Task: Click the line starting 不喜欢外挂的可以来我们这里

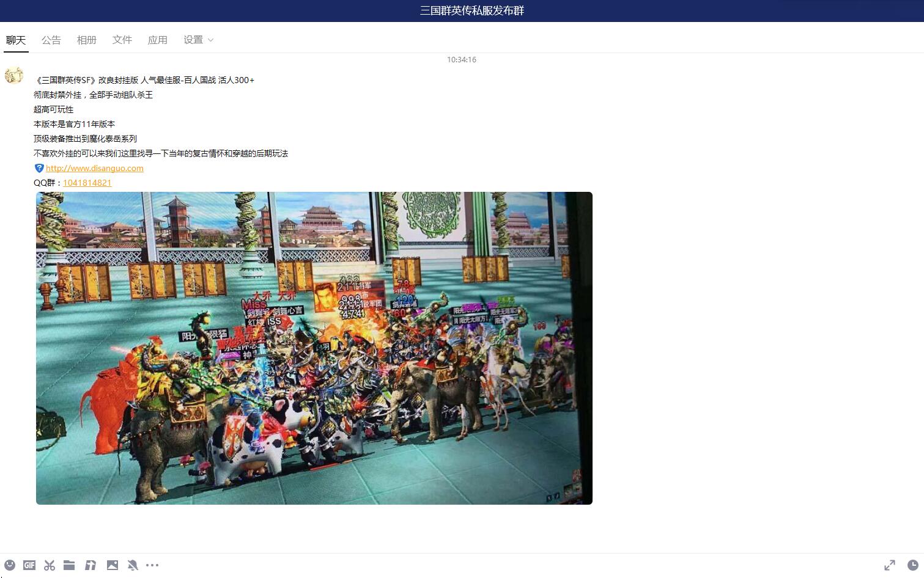Action: point(161,153)
